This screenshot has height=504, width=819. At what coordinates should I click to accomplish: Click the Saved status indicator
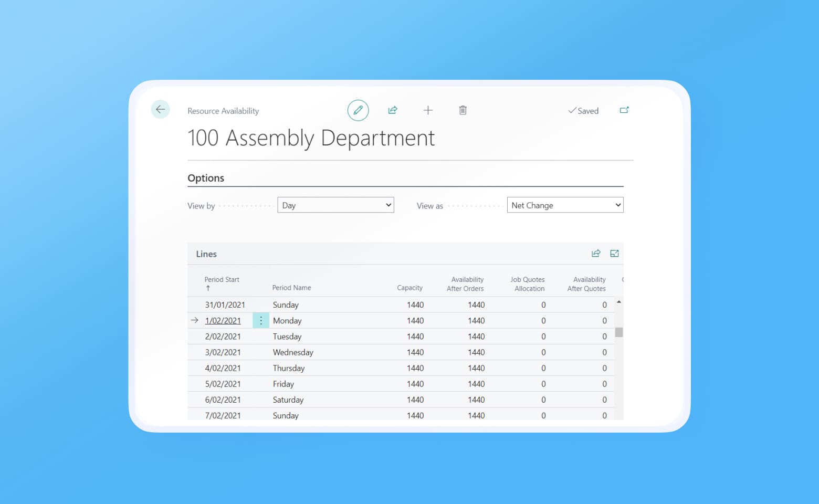tap(583, 111)
